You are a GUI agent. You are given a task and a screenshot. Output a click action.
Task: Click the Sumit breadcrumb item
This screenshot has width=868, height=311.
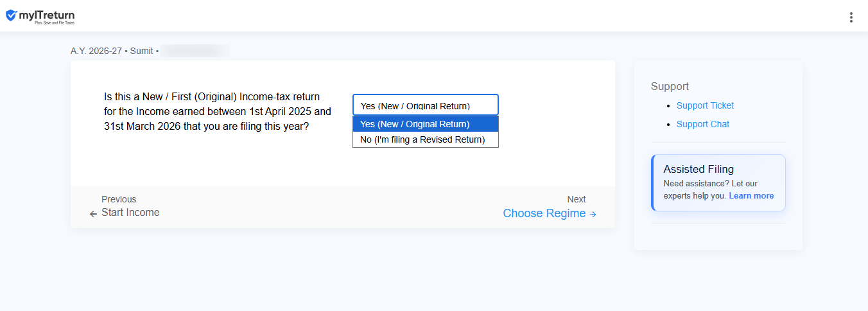[142, 51]
